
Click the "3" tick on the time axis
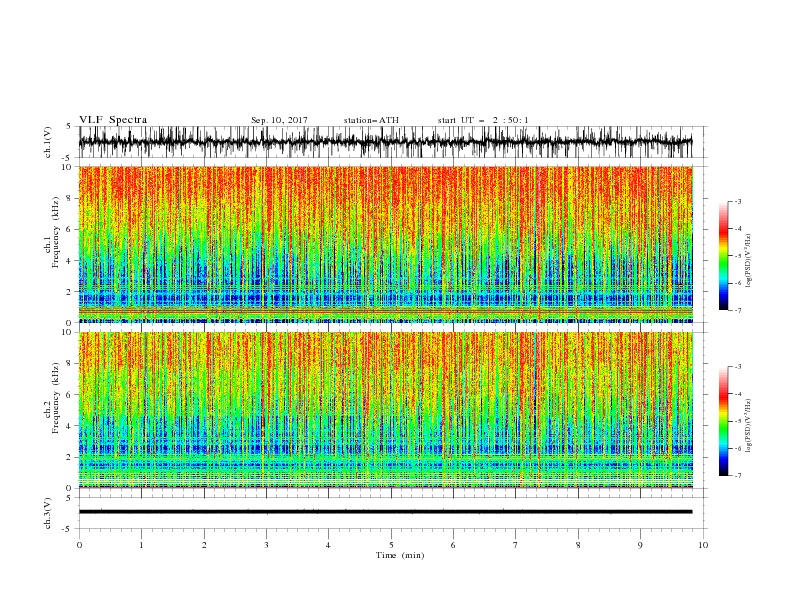266,545
